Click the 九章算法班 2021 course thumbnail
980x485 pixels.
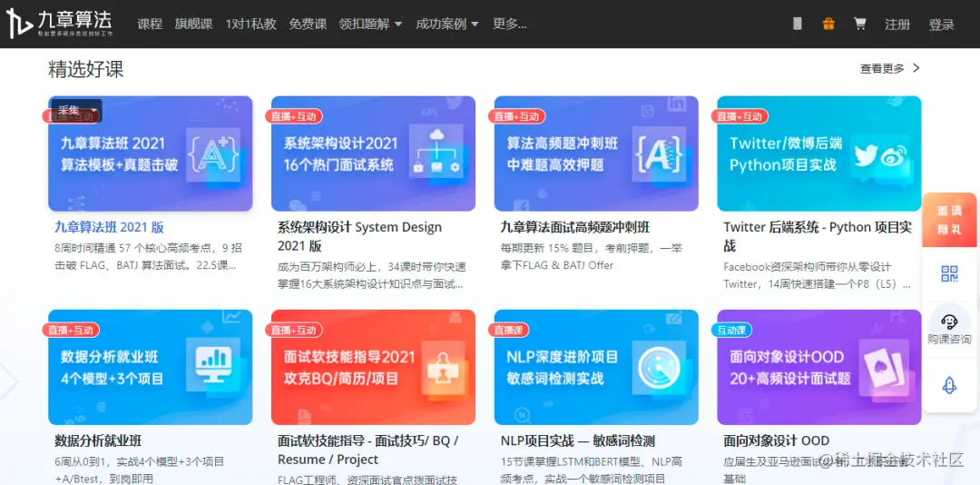150,153
